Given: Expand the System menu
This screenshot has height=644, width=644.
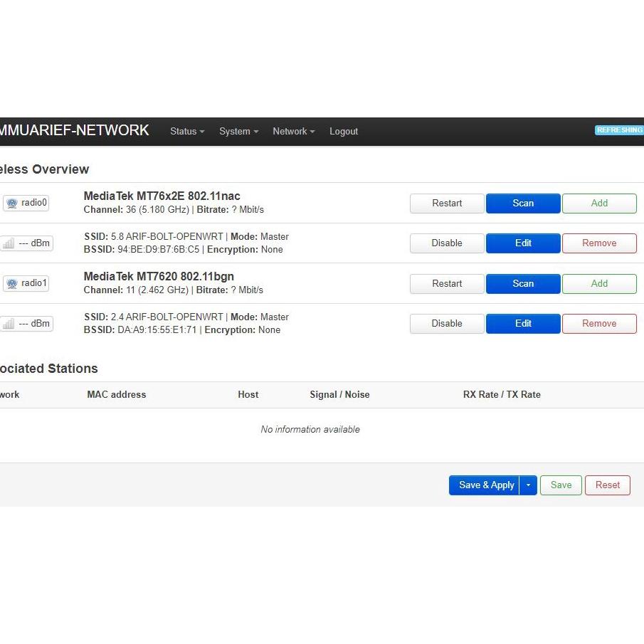Looking at the screenshot, I should (x=238, y=132).
